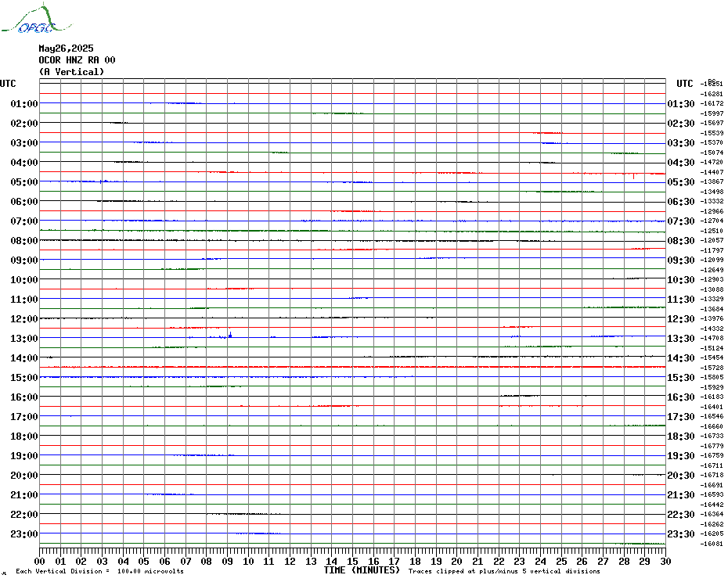Click the offset value -16593
This screenshot has width=728, height=582.
[712, 494]
